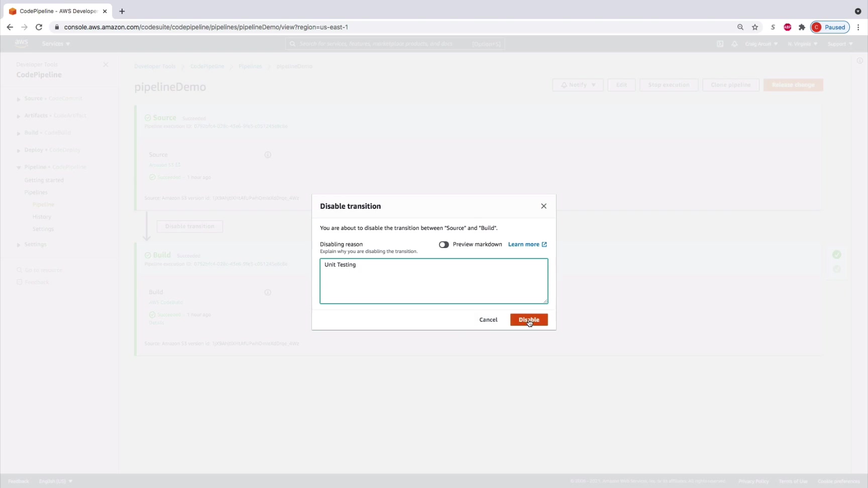Open Getting started in sidebar
This screenshot has height=488, width=868.
click(x=44, y=180)
